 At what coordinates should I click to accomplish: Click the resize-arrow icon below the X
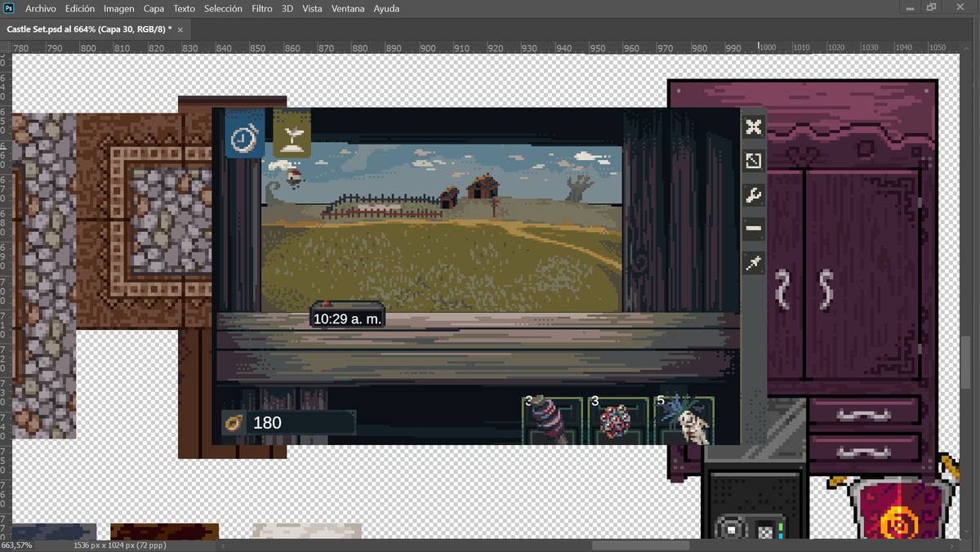click(x=753, y=160)
